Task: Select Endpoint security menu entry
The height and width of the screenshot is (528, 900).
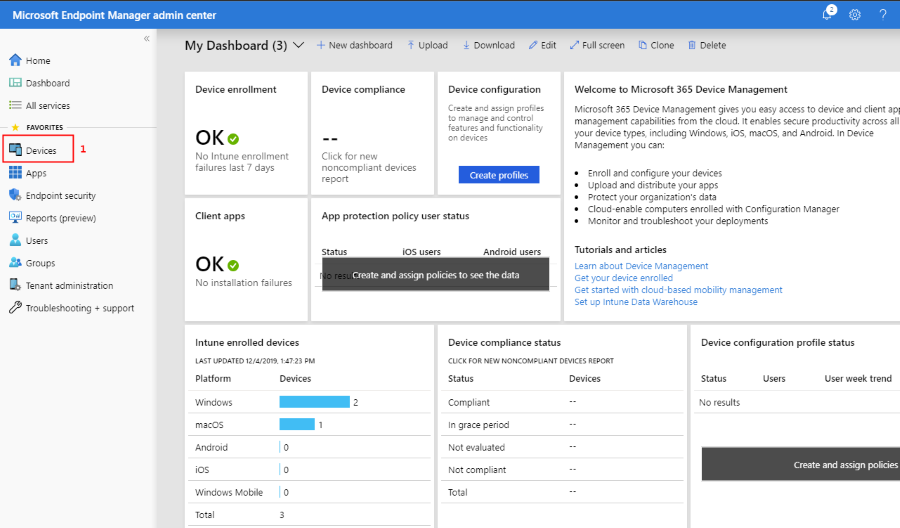Action: 61,196
